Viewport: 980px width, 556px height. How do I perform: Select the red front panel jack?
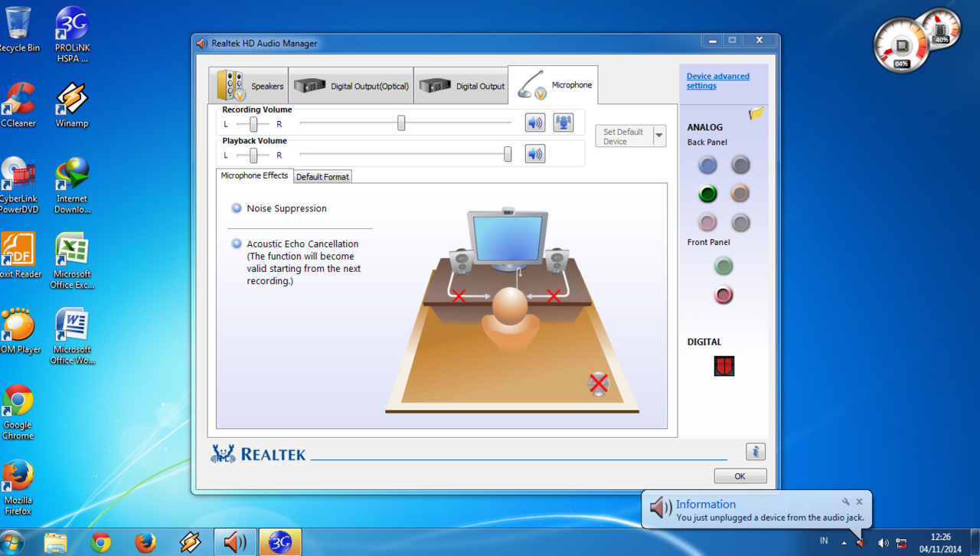point(724,295)
